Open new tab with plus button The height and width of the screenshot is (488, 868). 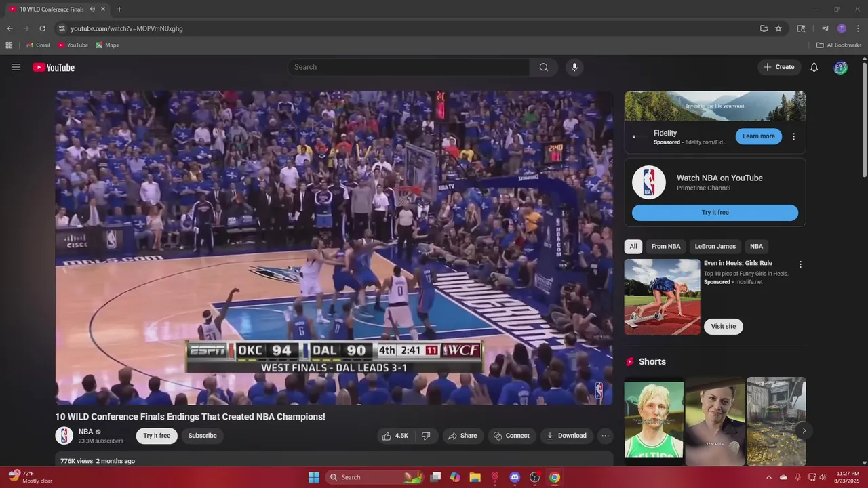coord(119,9)
